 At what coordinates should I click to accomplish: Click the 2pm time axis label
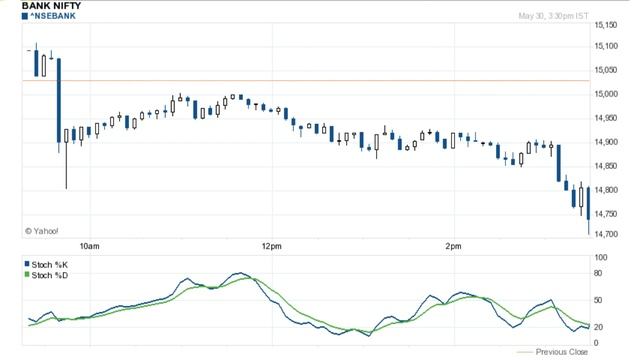pos(453,246)
